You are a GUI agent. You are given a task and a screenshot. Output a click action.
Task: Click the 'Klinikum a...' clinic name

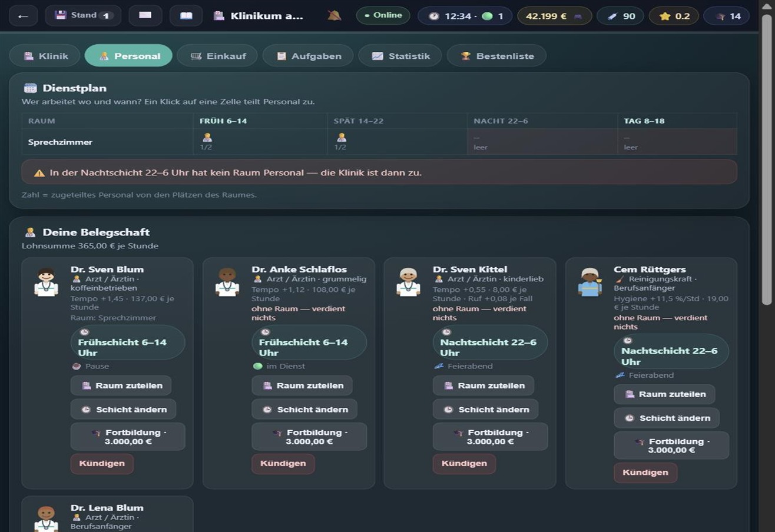(267, 16)
